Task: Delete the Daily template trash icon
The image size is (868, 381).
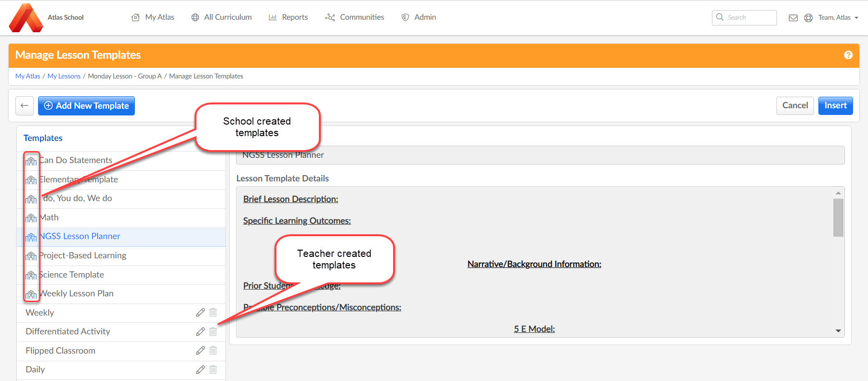Action: coord(213,369)
